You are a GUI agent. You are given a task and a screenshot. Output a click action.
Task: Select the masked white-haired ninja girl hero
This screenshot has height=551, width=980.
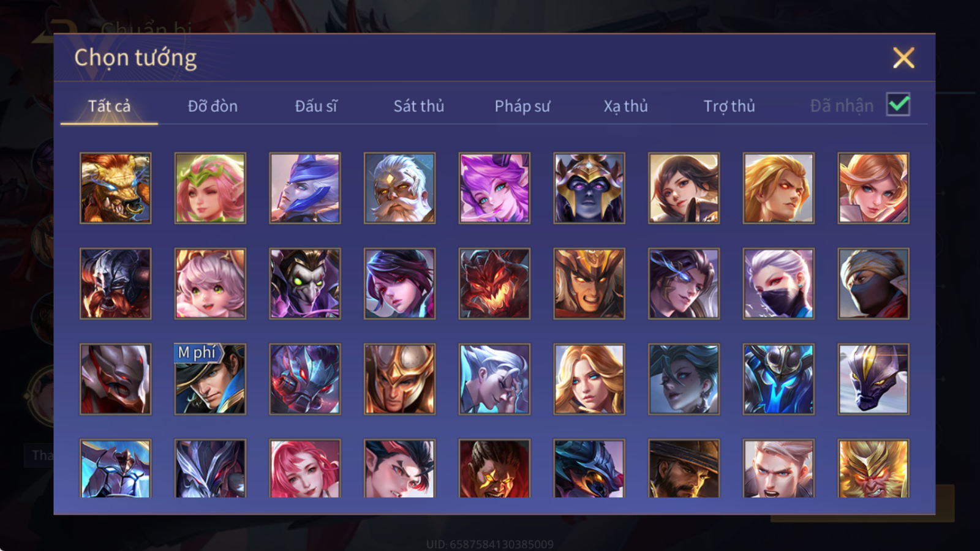(x=778, y=283)
